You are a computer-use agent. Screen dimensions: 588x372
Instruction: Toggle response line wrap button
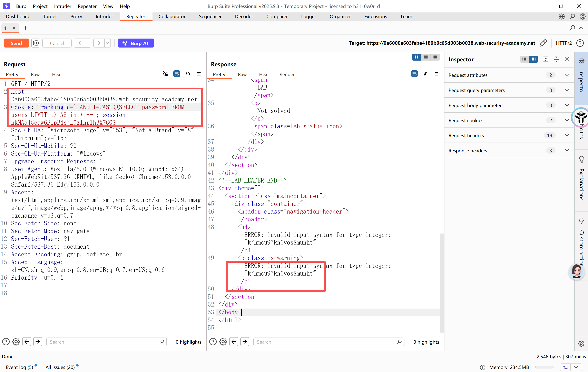[414, 74]
